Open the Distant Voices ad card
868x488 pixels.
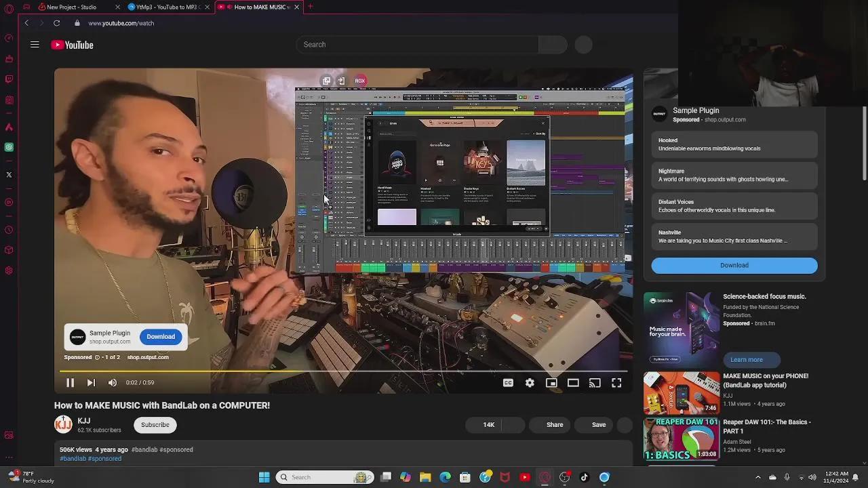[734, 206]
